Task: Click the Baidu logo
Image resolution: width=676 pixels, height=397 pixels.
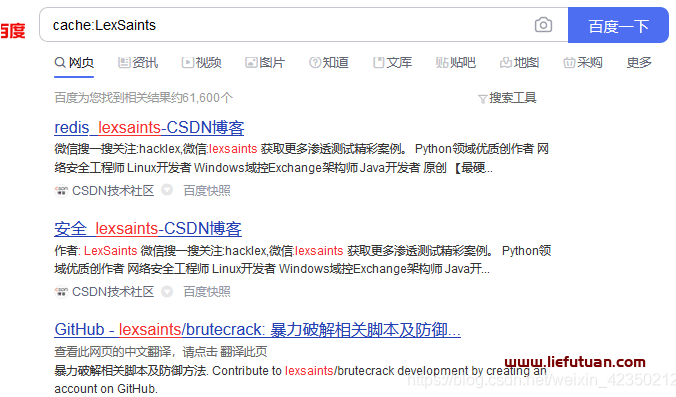Action: coord(13,31)
